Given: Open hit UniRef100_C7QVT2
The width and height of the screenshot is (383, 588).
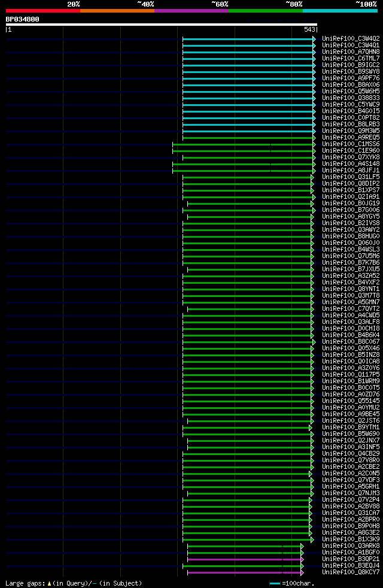Looking at the screenshot, I should (x=351, y=309).
